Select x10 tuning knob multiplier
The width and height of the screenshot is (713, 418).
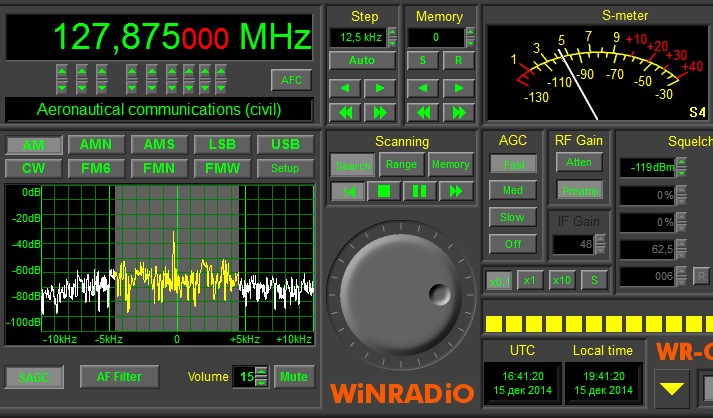pyautogui.click(x=562, y=280)
